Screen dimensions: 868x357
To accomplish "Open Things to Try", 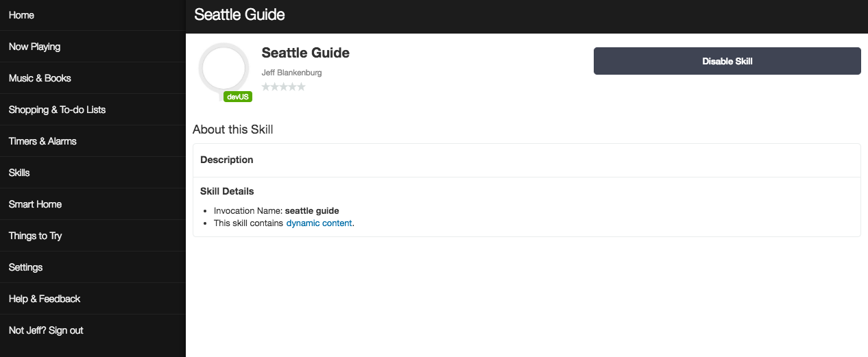I will point(35,236).
